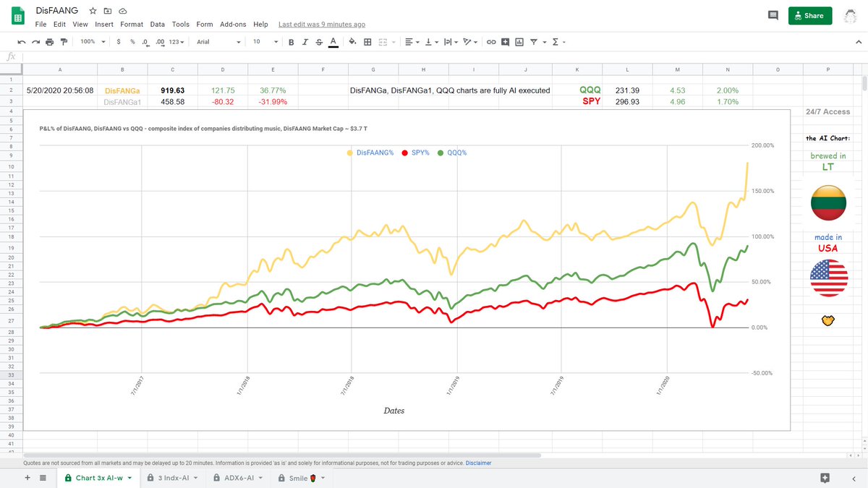This screenshot has width=868, height=488.
Task: Toggle bold formatting
Action: coord(292,42)
